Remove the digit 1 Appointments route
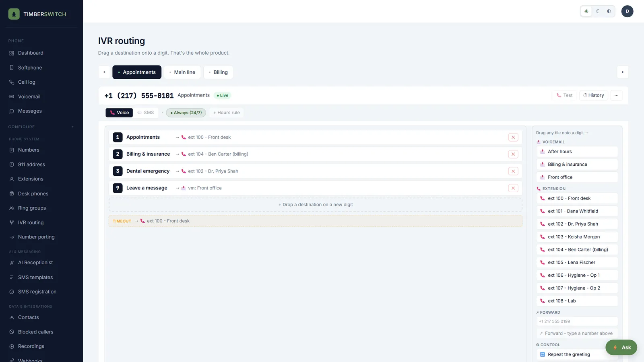 (x=513, y=137)
